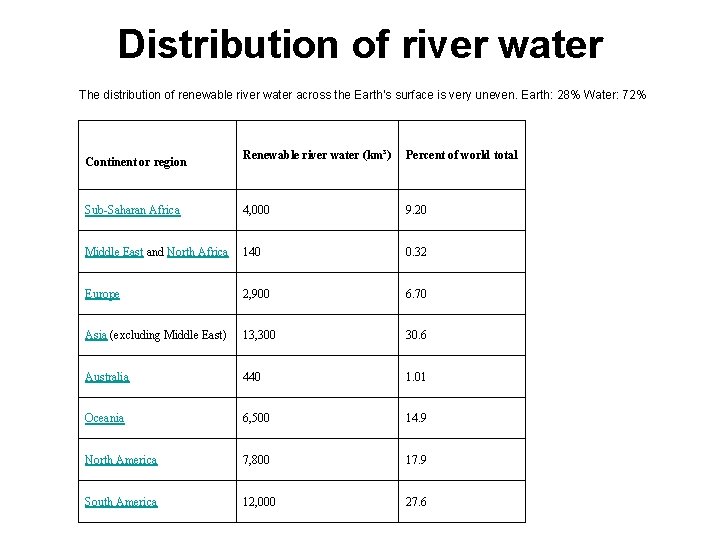Image resolution: width=720 pixels, height=540 pixels.
Task: Click the Middle East hyperlink
Action: tap(114, 252)
